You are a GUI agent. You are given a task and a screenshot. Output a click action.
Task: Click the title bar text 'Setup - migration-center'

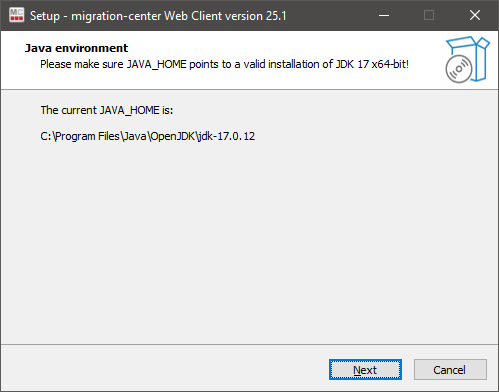click(x=95, y=16)
